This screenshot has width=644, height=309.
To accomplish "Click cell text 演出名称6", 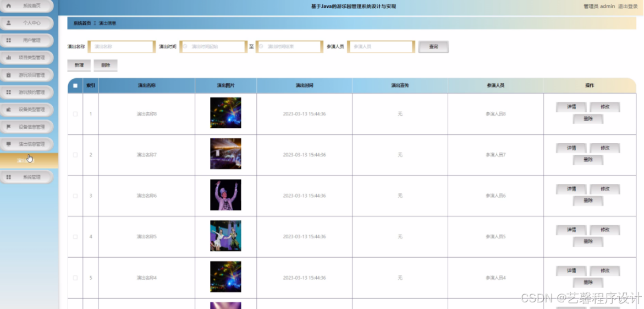I will click(x=147, y=196).
